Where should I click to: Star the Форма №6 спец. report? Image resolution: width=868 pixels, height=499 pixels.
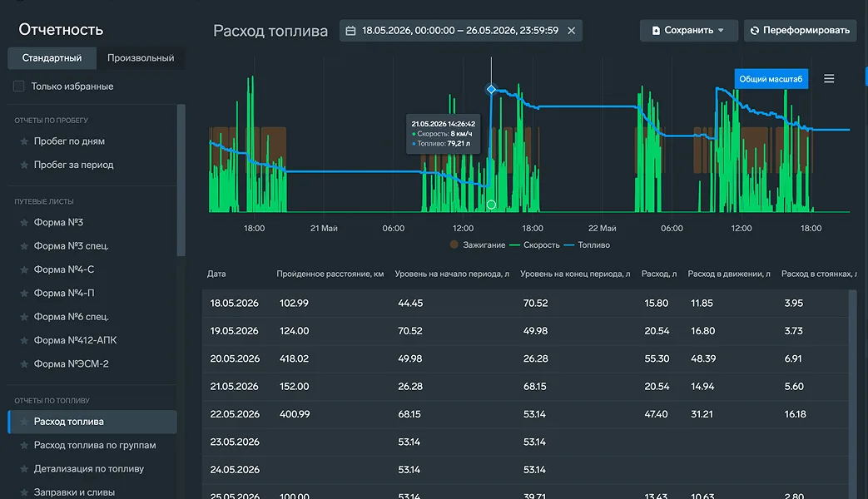(24, 317)
